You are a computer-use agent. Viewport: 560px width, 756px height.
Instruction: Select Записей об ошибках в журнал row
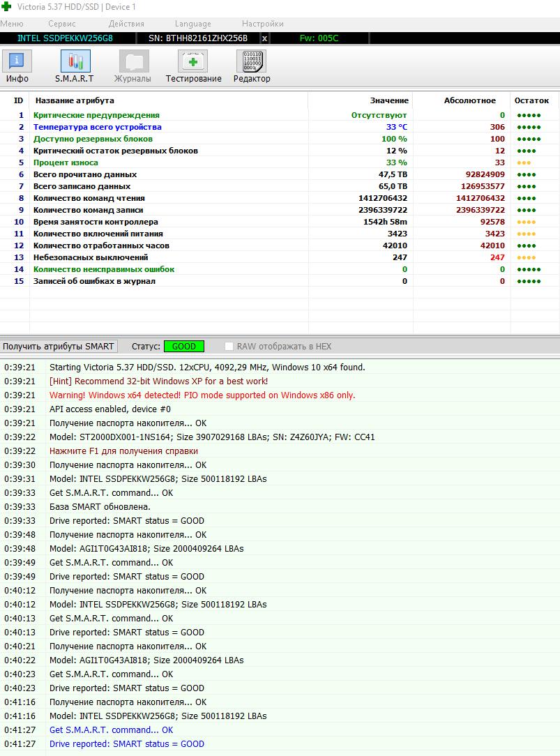[x=280, y=280]
